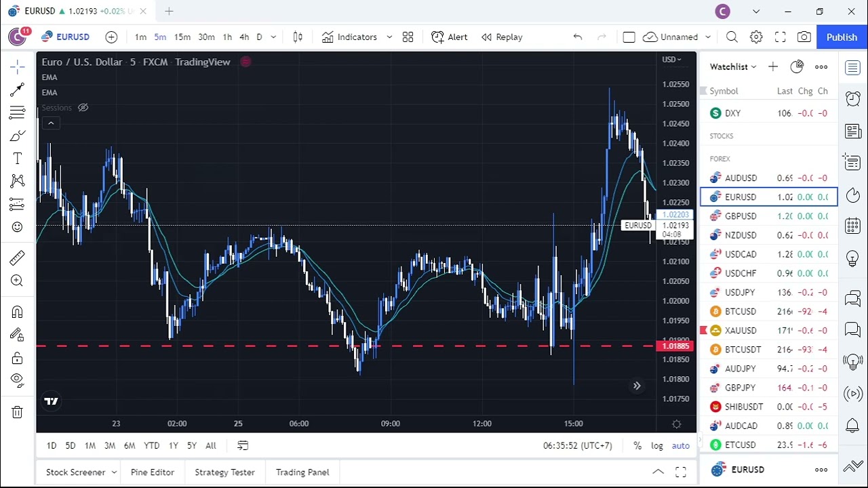Start bar Replay mode
This screenshot has height=488, width=868.
pos(502,37)
